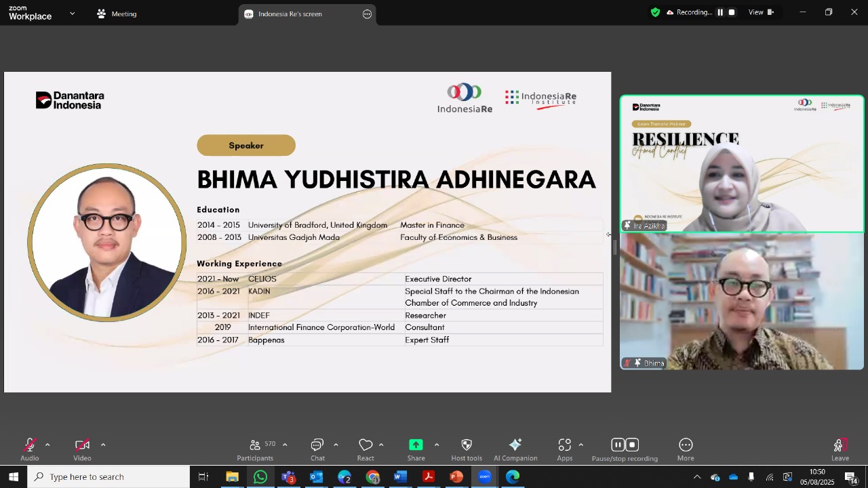Viewport: 868px width, 488px height.
Task: Stop recording from top bar
Action: pyautogui.click(x=731, y=12)
